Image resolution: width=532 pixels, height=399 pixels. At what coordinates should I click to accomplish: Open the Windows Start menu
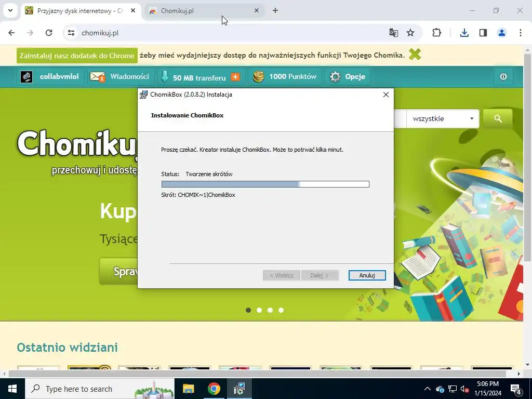tap(12, 389)
